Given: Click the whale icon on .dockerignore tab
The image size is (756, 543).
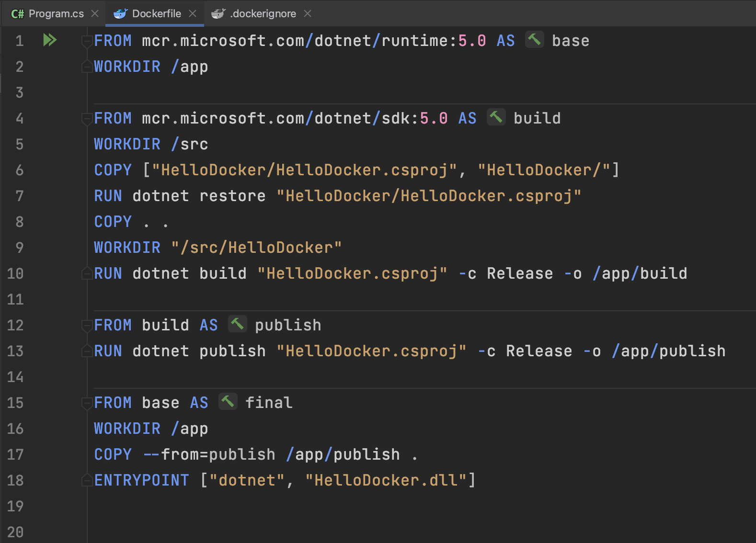Looking at the screenshot, I should pos(218,14).
